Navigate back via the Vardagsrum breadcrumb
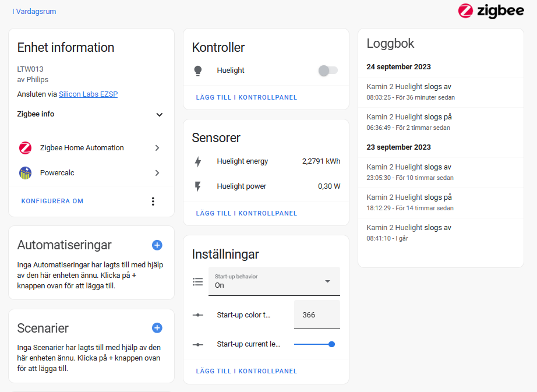 click(x=34, y=11)
